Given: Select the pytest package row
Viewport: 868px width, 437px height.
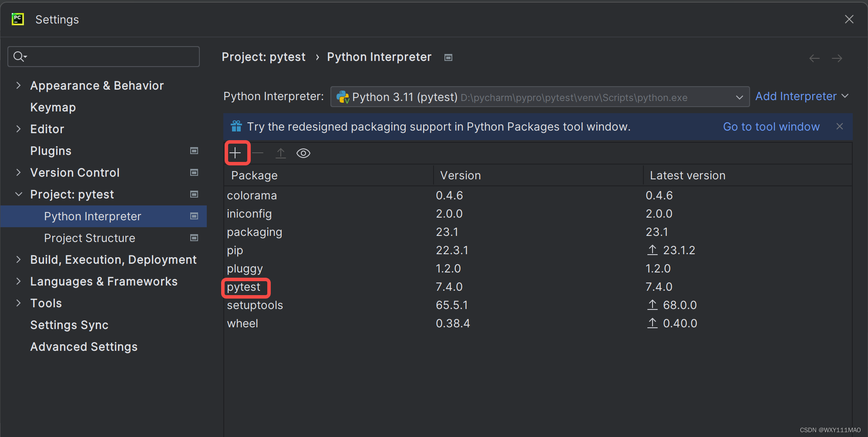Looking at the screenshot, I should [244, 287].
